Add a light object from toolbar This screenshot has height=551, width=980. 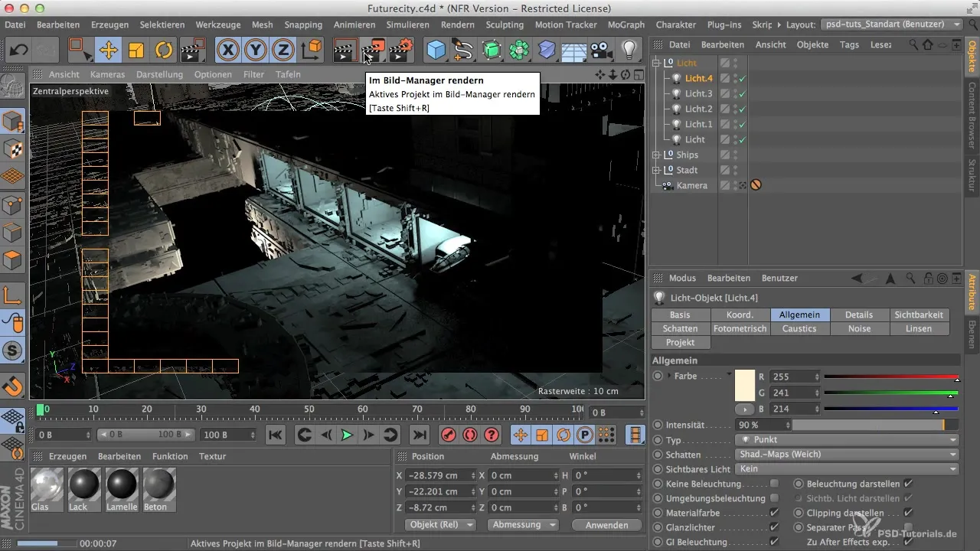point(629,51)
